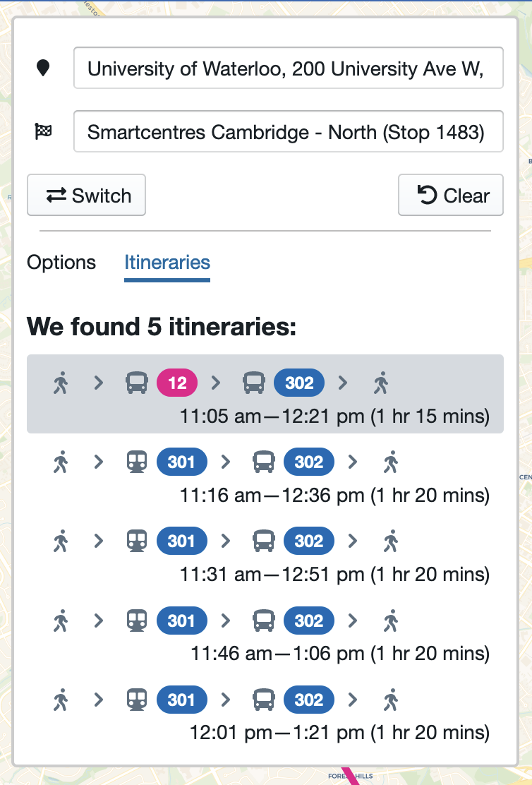Select the 11:05 am–12:21 pm itinerary

(334, 417)
